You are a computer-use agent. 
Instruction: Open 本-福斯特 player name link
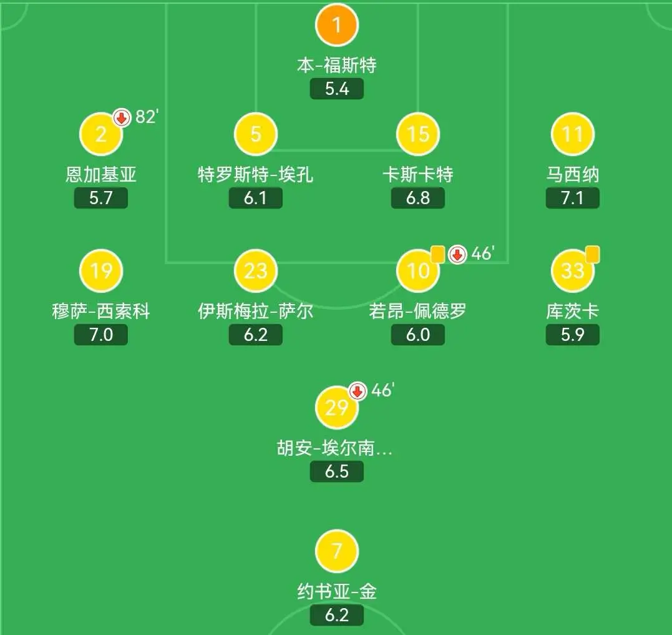(x=337, y=66)
